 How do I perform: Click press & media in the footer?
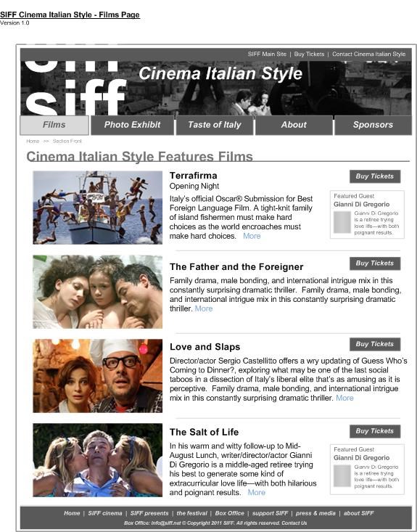tap(315, 513)
